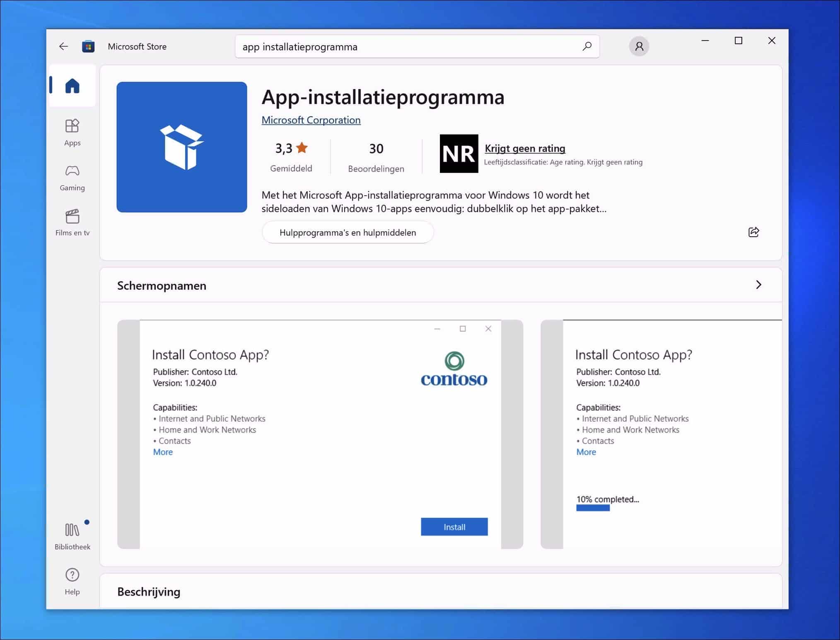Image resolution: width=840 pixels, height=640 pixels.
Task: Open the Apps section
Action: (x=72, y=132)
